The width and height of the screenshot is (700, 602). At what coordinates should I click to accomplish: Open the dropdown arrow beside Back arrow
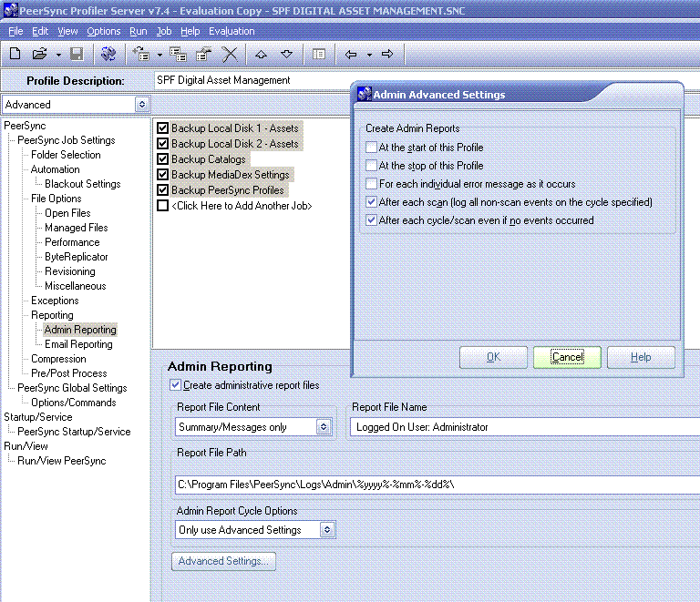click(x=369, y=55)
